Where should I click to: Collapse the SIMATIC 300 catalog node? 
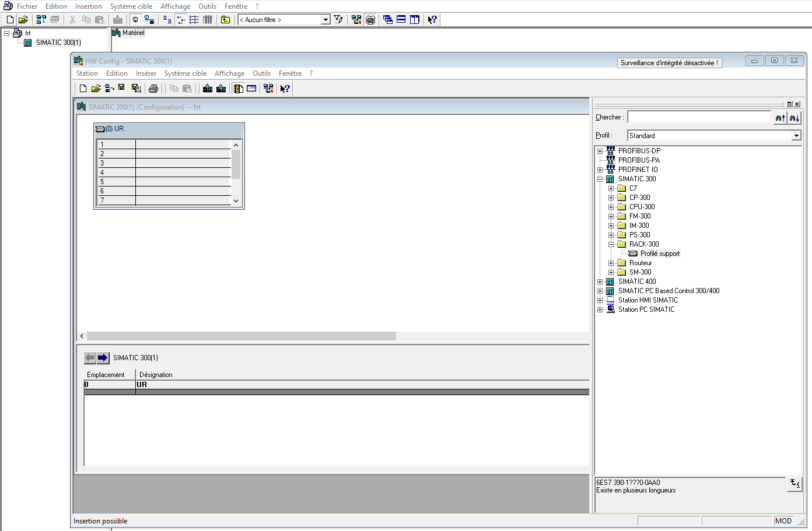[x=600, y=179]
